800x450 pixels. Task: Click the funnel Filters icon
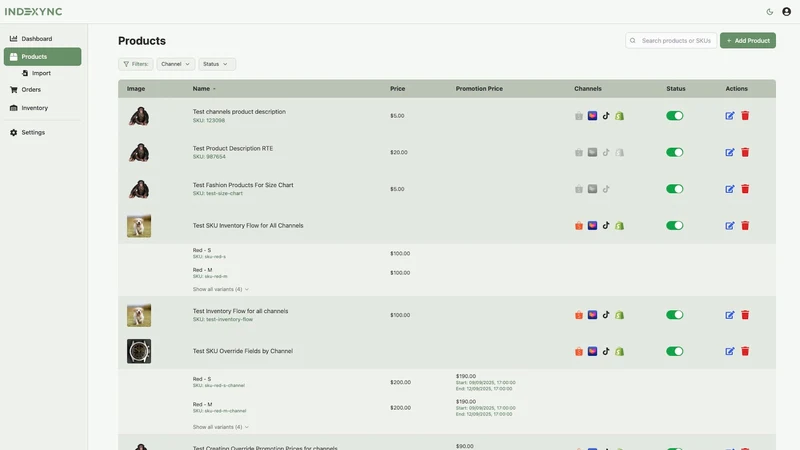coord(126,64)
